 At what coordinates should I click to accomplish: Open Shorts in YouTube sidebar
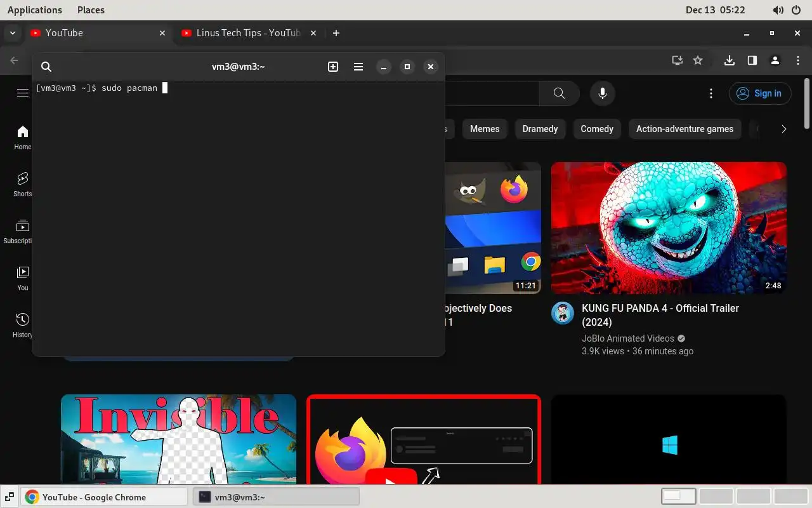[23, 184]
